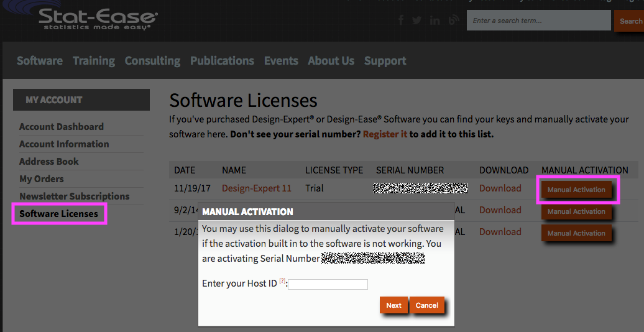Click the Search button
Image resolution: width=644 pixels, height=332 pixels.
point(630,21)
